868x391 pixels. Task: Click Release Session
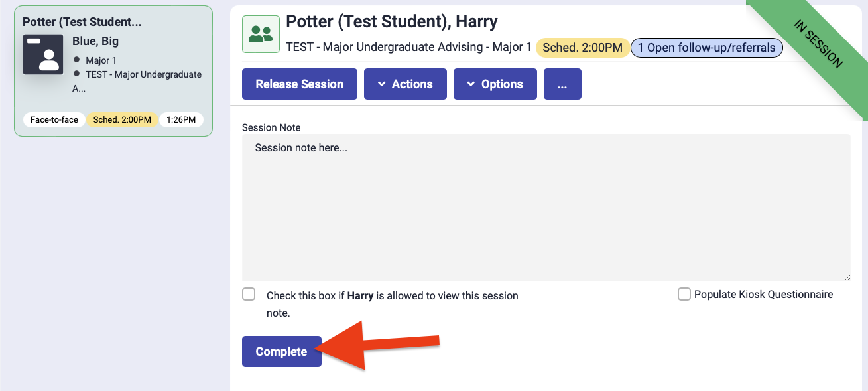coord(299,84)
